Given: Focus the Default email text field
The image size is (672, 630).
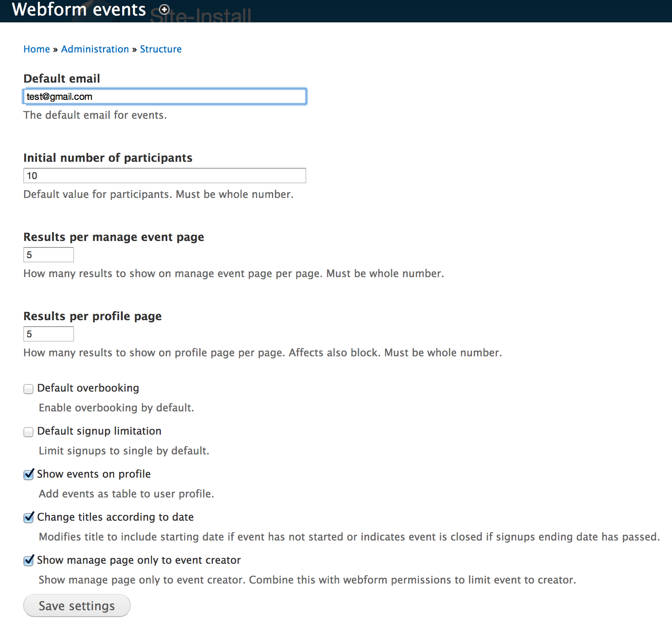Looking at the screenshot, I should 164,96.
